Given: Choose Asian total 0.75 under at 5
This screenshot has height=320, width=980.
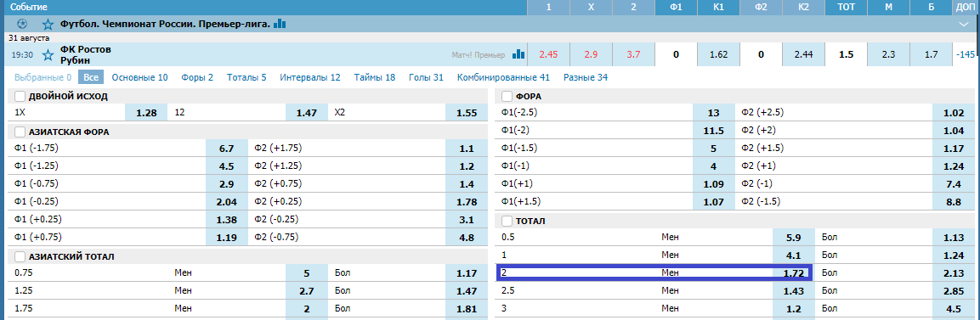Looking at the screenshot, I should [x=306, y=272].
